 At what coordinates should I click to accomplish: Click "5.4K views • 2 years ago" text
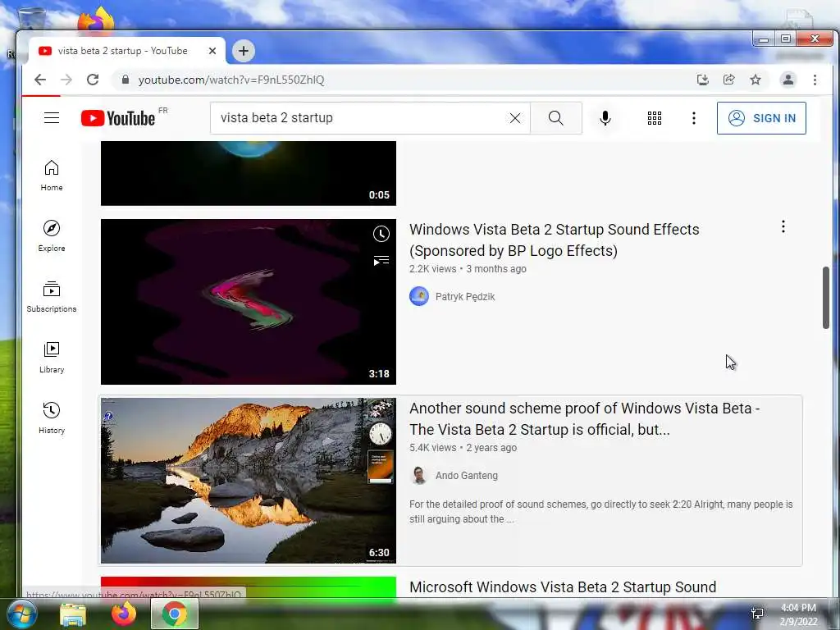(x=463, y=448)
